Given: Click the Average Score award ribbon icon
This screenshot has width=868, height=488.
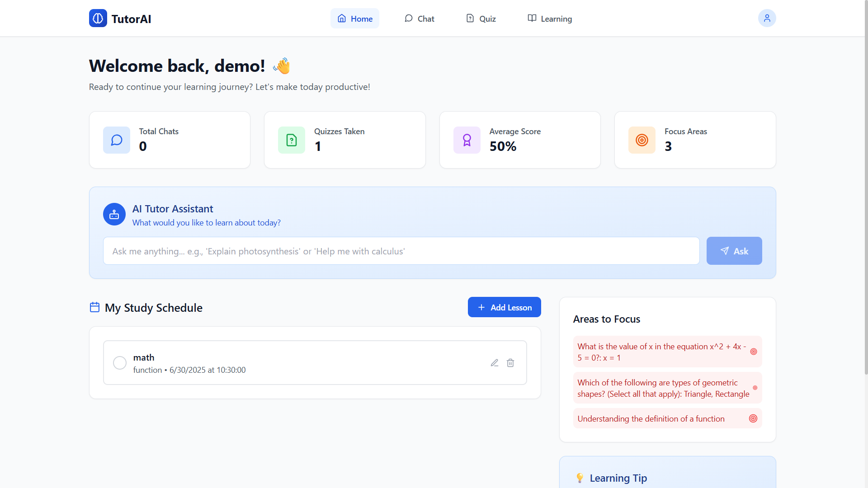Looking at the screenshot, I should (467, 140).
